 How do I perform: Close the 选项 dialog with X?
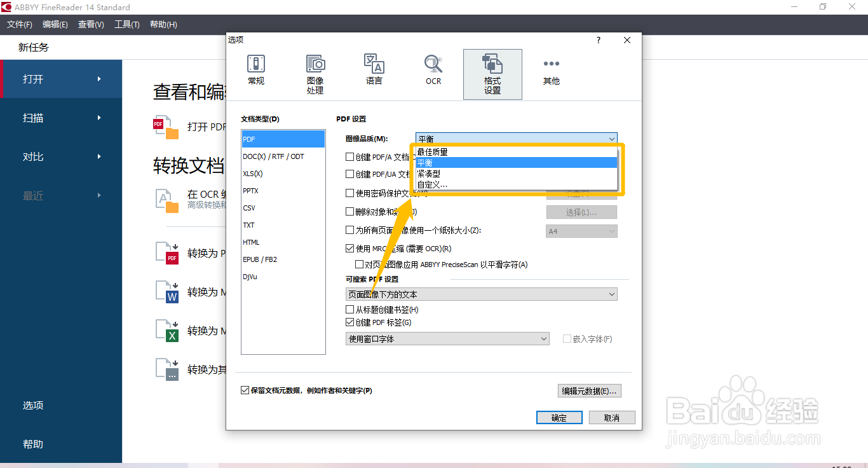pyautogui.click(x=627, y=40)
